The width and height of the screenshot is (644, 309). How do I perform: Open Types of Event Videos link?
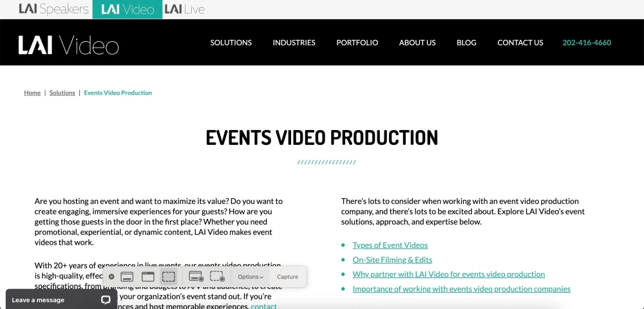(390, 245)
